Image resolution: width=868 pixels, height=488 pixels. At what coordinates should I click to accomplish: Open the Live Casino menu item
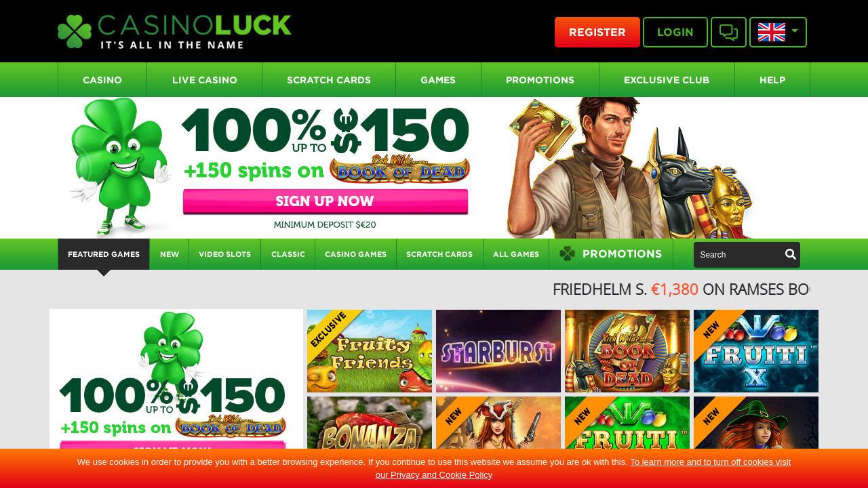(x=205, y=80)
